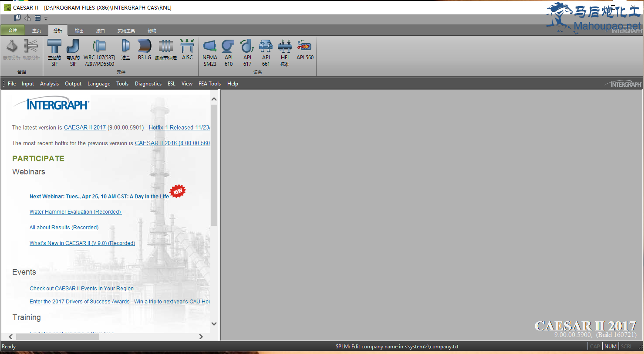This screenshot has height=354, width=644.
Task: Click the news pane scroll-down arrow
Action: 214,323
